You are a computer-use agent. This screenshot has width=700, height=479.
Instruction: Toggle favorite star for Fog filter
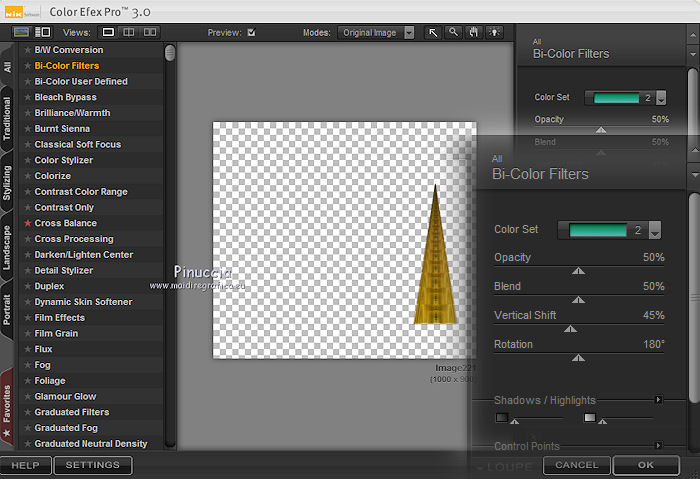(28, 365)
